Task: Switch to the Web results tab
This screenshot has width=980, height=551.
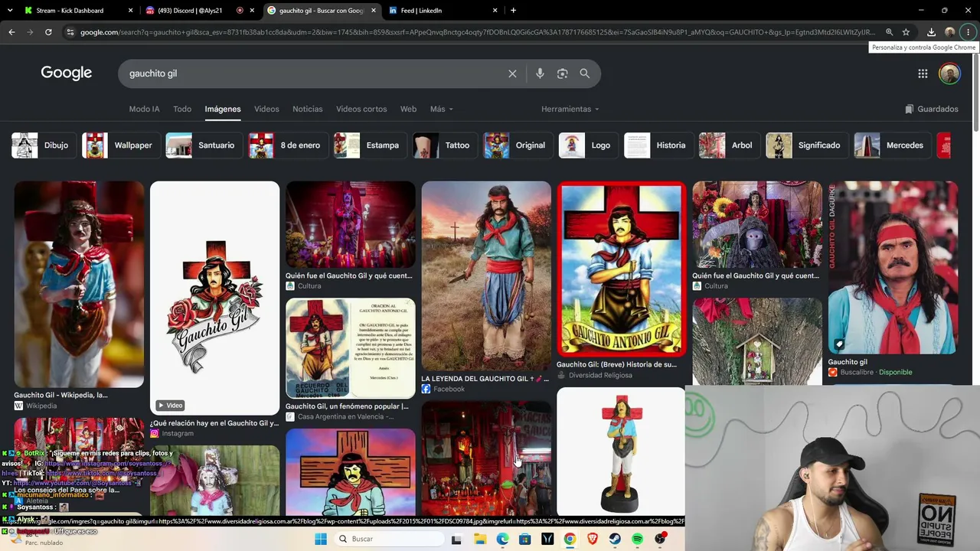Action: (408, 109)
